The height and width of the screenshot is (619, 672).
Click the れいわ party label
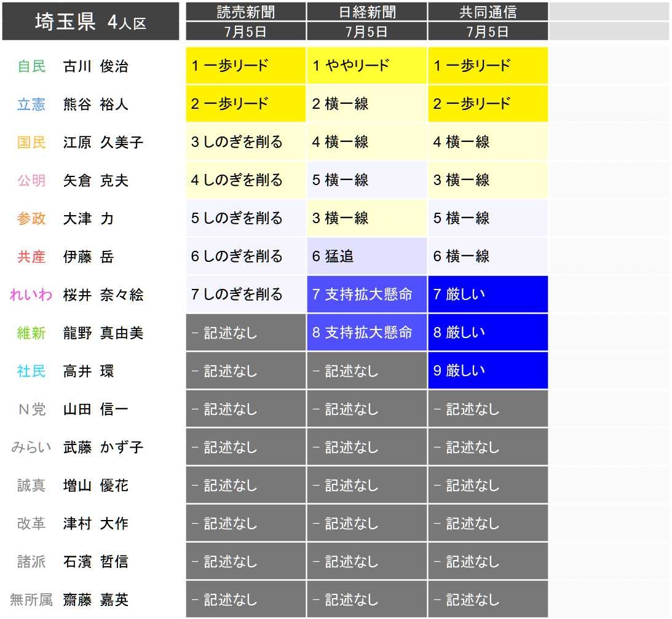[x=31, y=295]
